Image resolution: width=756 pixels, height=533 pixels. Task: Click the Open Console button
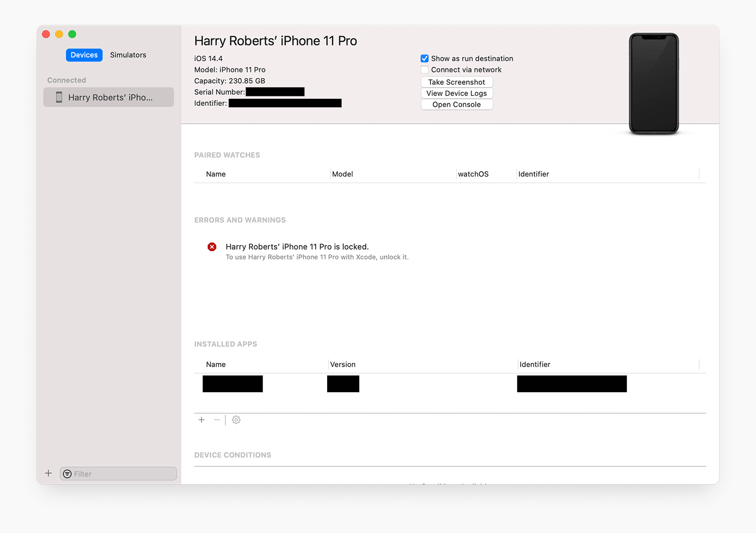coord(457,104)
